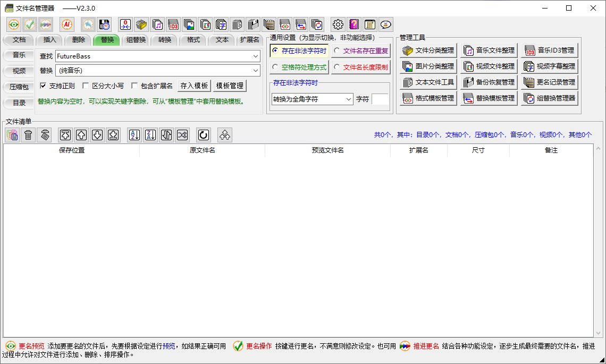The height and width of the screenshot is (364, 606).
Task: Move selected file to top icon
Action: (65, 135)
